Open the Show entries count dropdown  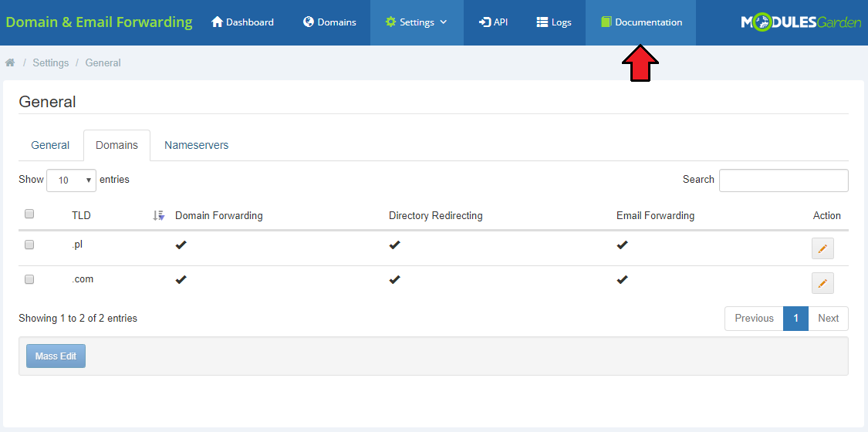click(x=71, y=180)
